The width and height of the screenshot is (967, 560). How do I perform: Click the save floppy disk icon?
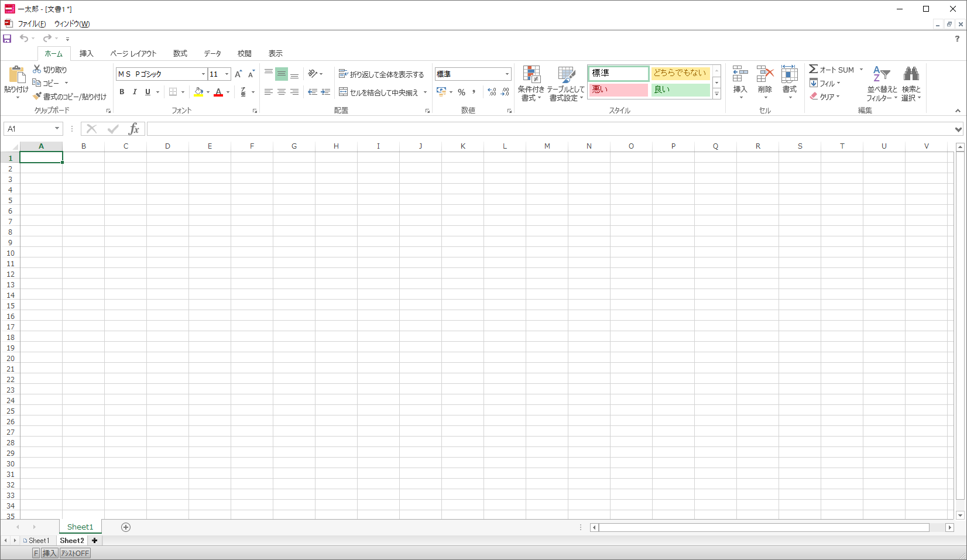click(x=7, y=39)
